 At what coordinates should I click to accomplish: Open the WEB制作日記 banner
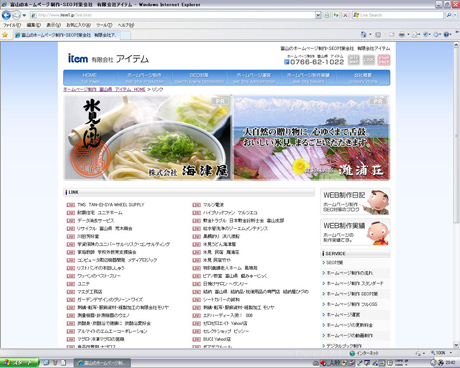[355, 202]
